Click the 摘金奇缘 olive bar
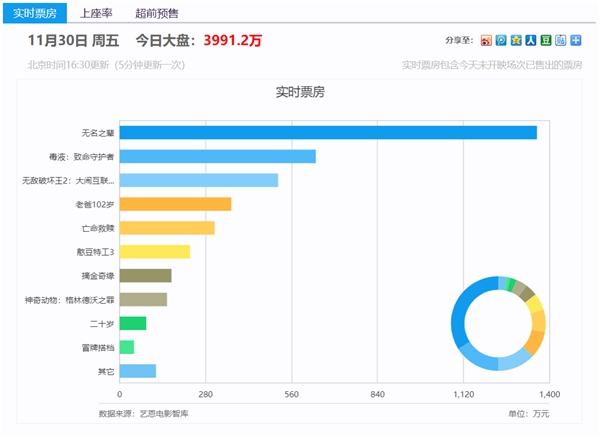Image resolution: width=600 pixels, height=437 pixels. click(x=145, y=276)
